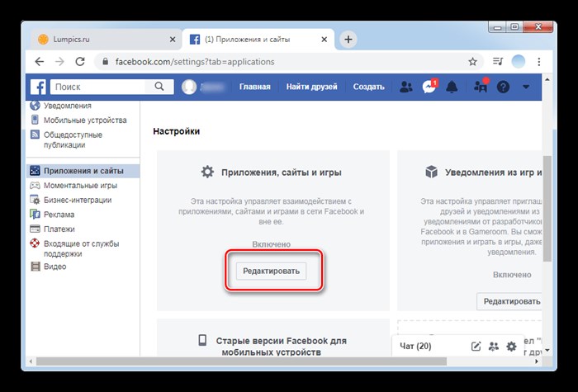This screenshot has height=392, width=578.
Task: Open Реклама settings
Action: [x=59, y=215]
